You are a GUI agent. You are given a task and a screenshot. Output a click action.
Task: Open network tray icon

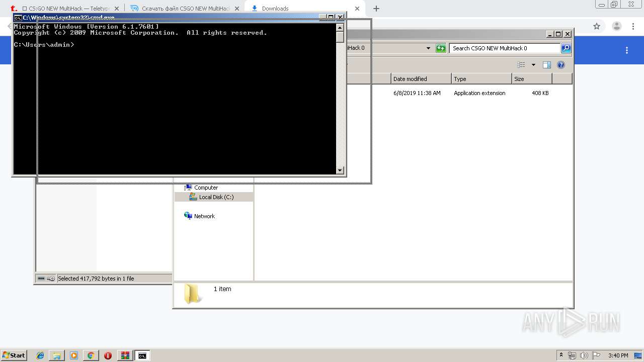[572, 355]
